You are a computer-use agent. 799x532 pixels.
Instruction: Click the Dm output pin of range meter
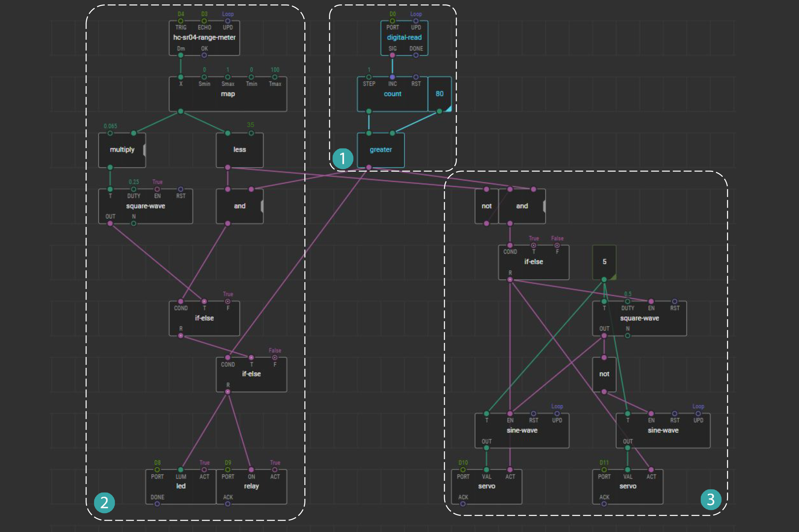[x=181, y=55]
